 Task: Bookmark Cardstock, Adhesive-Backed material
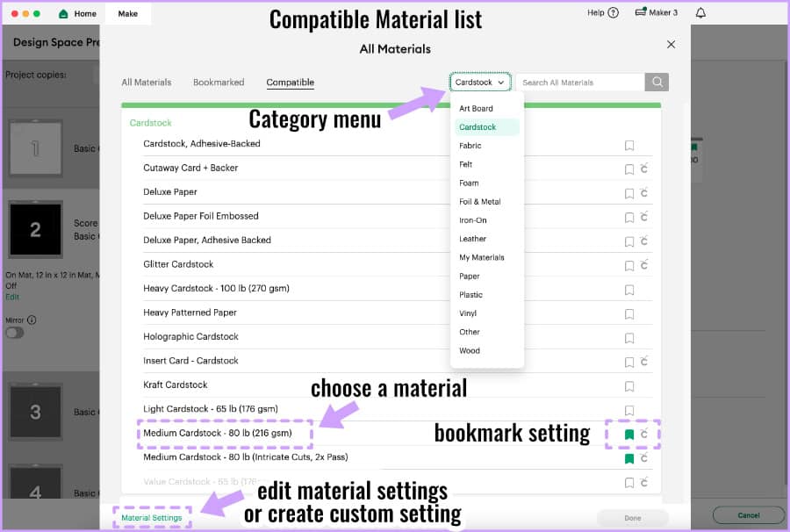tap(628, 146)
